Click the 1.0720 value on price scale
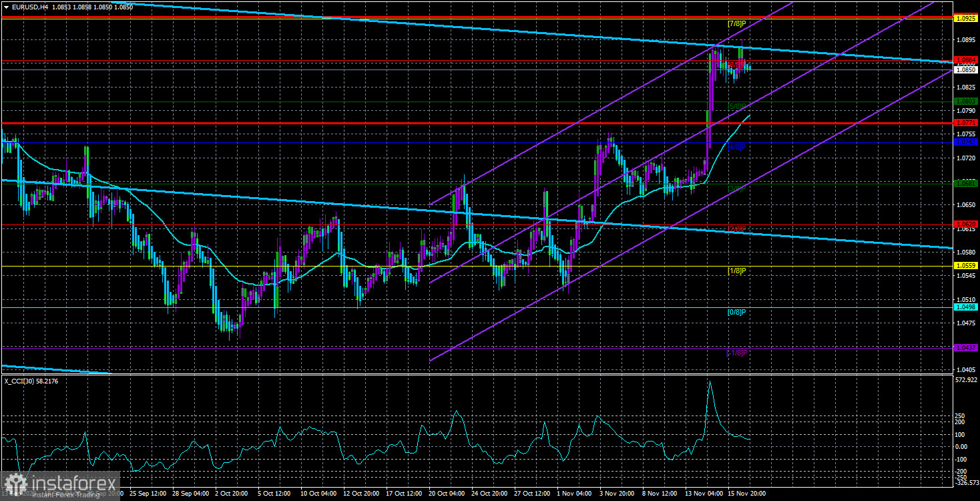The image size is (980, 501). 967,158
